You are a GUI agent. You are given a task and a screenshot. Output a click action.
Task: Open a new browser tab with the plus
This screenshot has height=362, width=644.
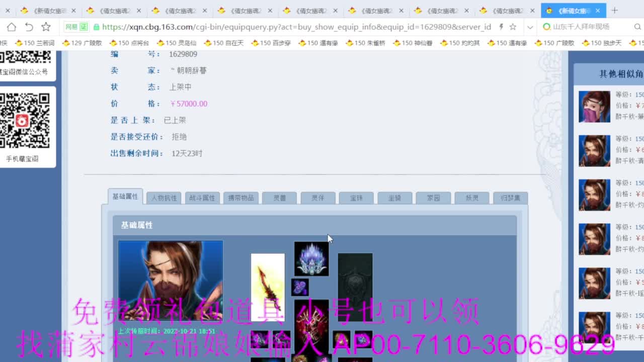pos(614,10)
